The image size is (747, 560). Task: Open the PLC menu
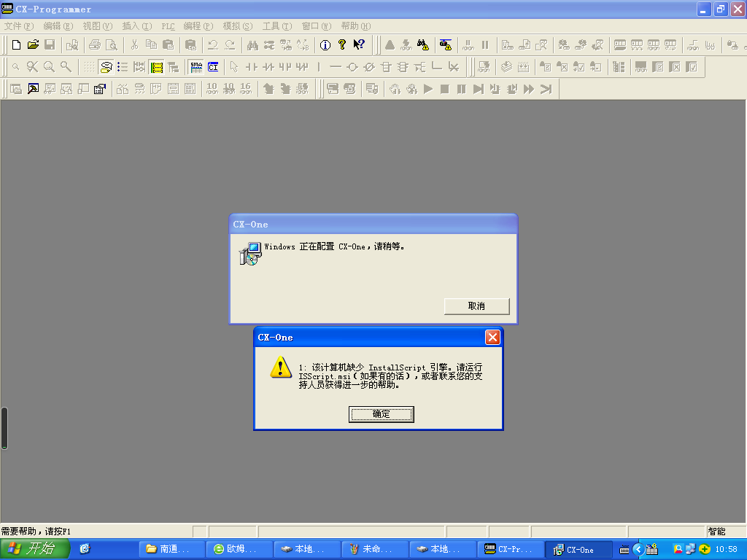pos(168,26)
